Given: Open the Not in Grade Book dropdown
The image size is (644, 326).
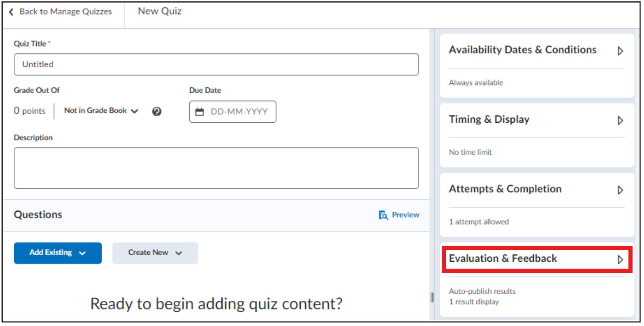Looking at the screenshot, I should click(101, 111).
